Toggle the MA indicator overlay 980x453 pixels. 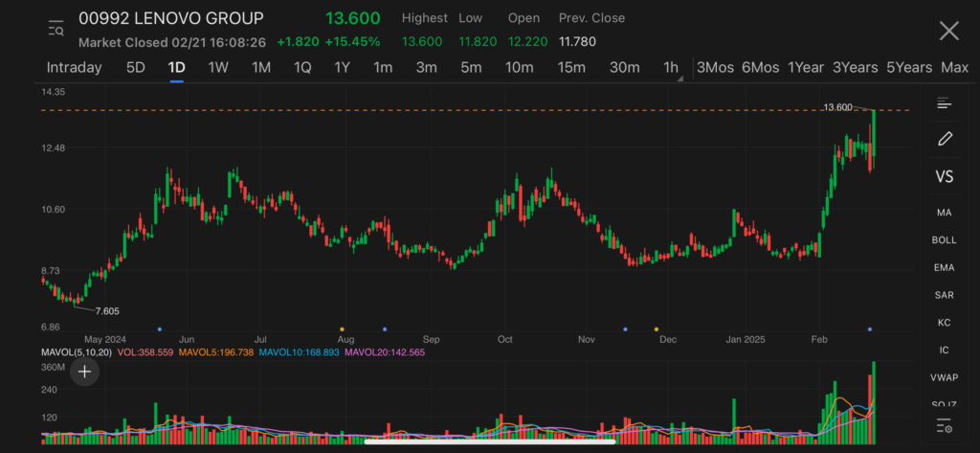click(945, 212)
